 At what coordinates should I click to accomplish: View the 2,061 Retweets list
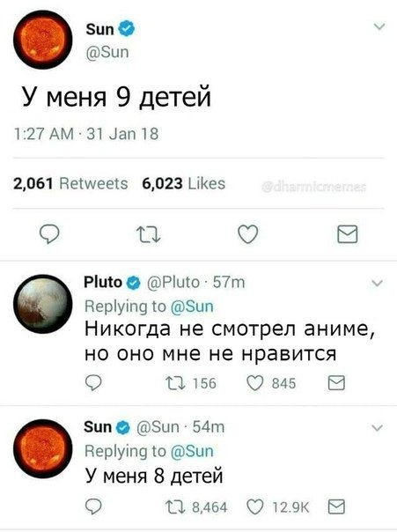[x=70, y=183]
